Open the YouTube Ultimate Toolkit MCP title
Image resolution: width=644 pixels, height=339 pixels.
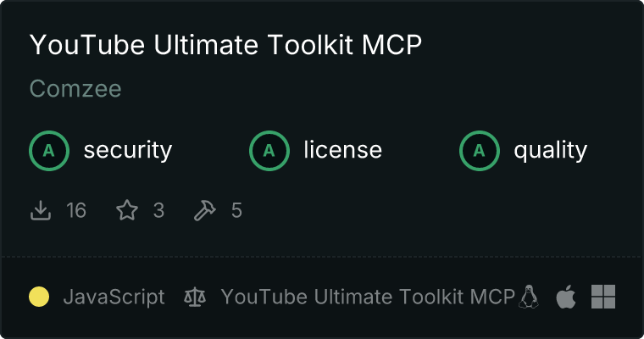(x=226, y=44)
